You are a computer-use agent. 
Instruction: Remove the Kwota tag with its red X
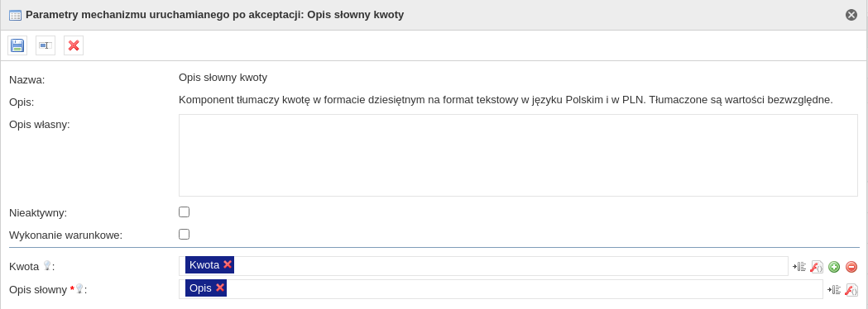228,264
